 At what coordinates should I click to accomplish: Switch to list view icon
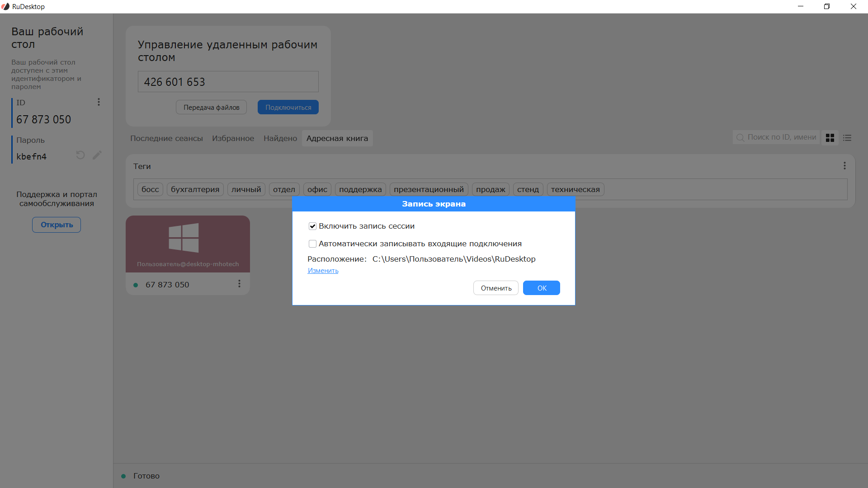pos(847,138)
